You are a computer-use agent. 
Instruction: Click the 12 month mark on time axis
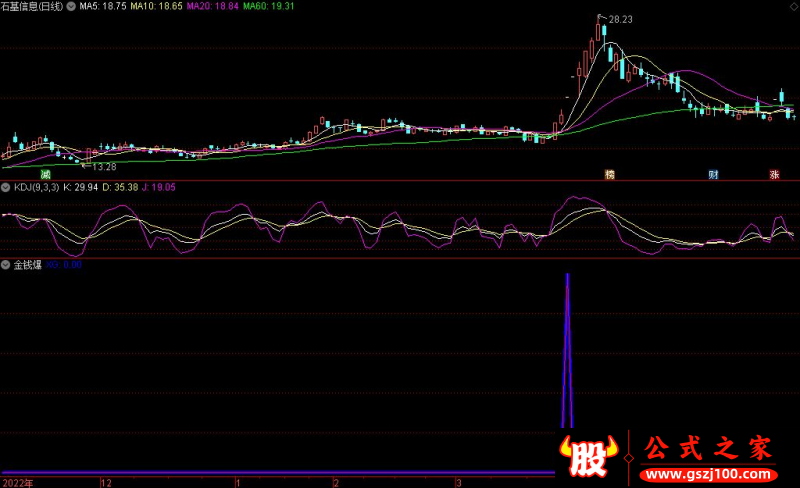tap(105, 482)
